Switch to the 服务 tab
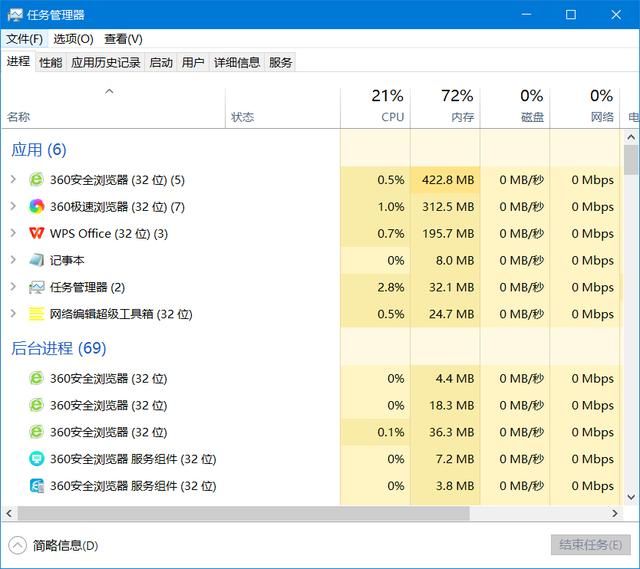This screenshot has height=569, width=640. tap(280, 62)
